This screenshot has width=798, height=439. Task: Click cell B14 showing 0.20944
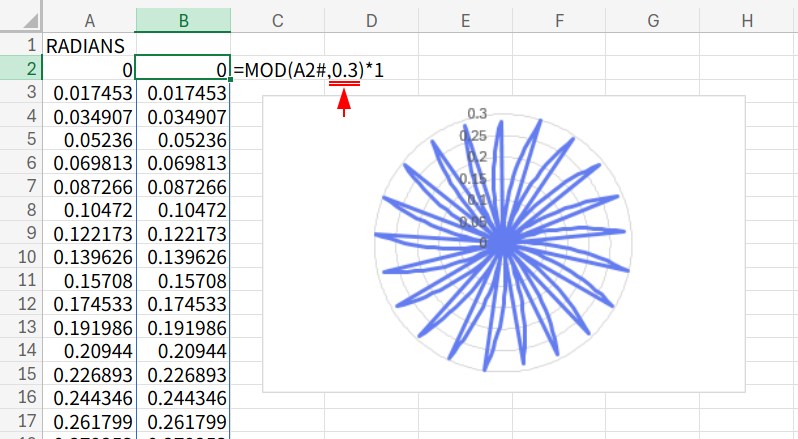[183, 351]
